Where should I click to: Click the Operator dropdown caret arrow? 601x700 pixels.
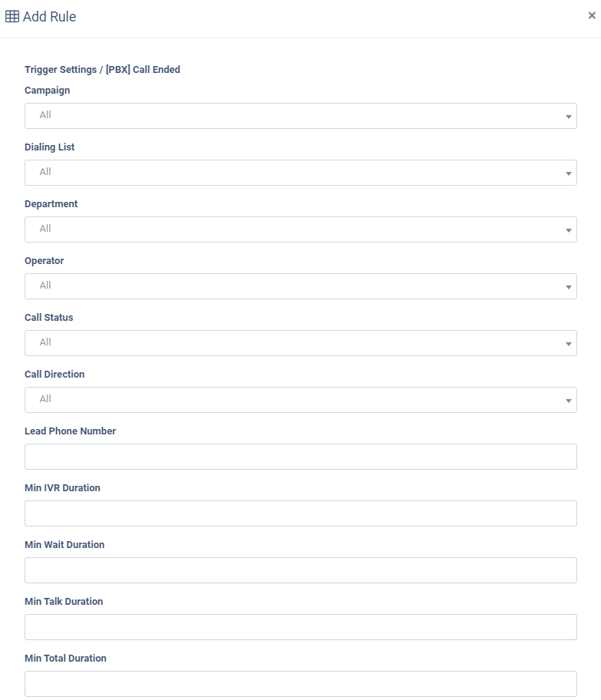[x=569, y=287]
